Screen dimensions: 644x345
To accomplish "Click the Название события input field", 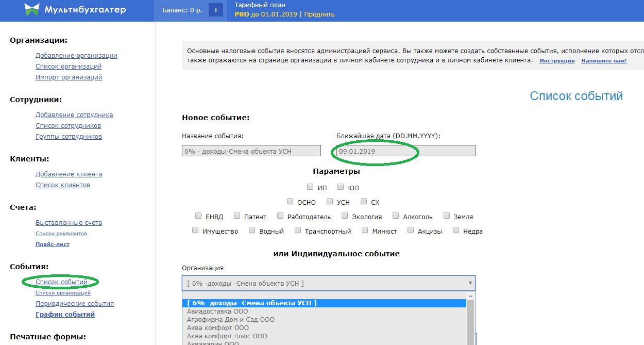I will coord(251,151).
